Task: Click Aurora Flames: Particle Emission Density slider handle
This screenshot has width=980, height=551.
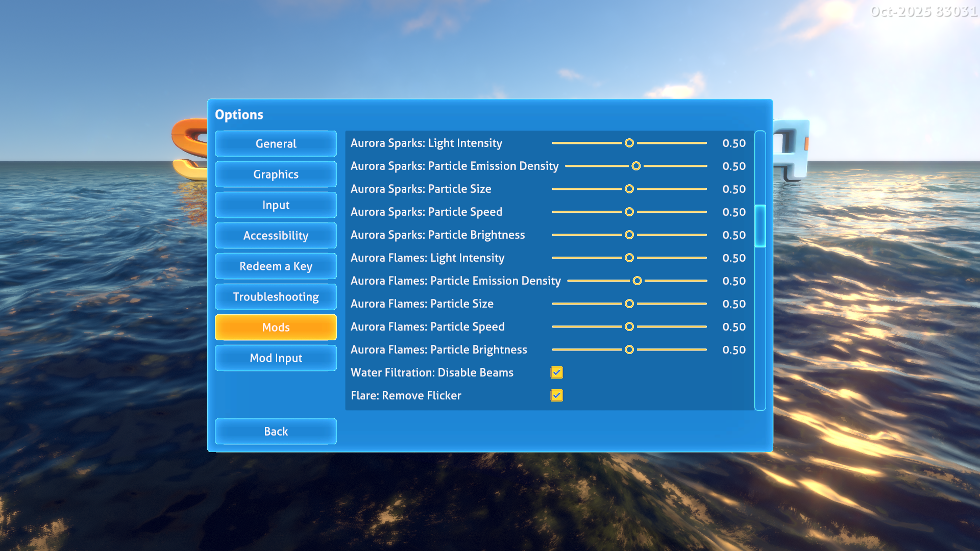Action: pos(637,281)
